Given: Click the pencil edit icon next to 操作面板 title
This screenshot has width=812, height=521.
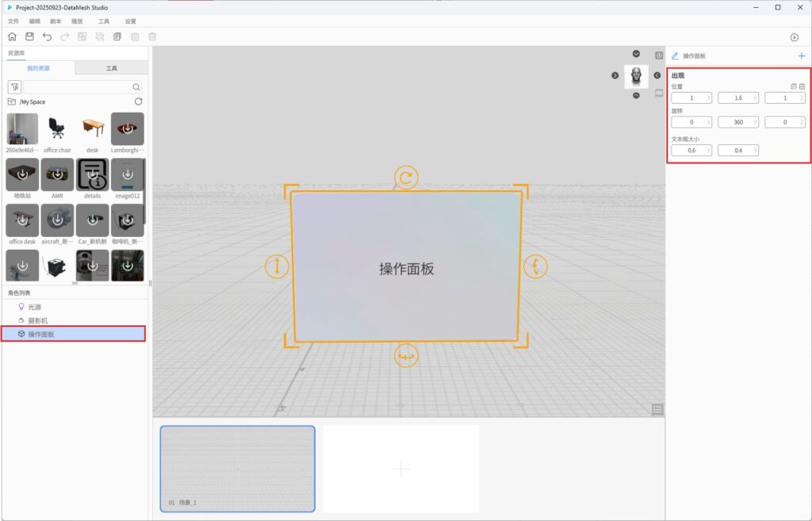Looking at the screenshot, I should pos(675,56).
